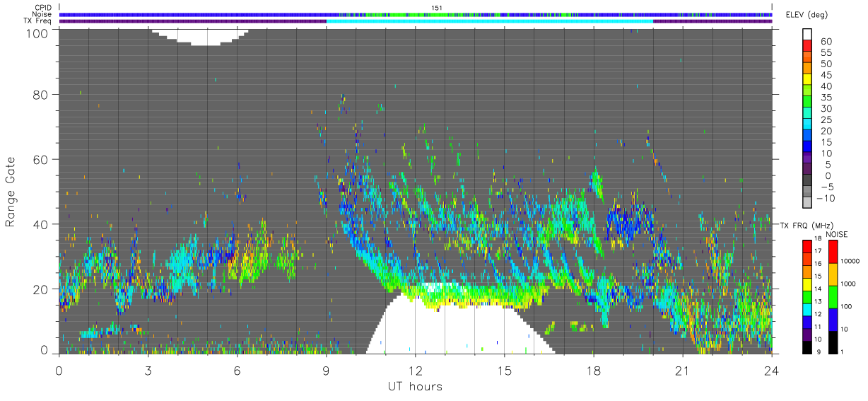This screenshot has height=401, width=868.
Task: Click the yellow segment of TX FRQ bar
Action: [x=807, y=284]
